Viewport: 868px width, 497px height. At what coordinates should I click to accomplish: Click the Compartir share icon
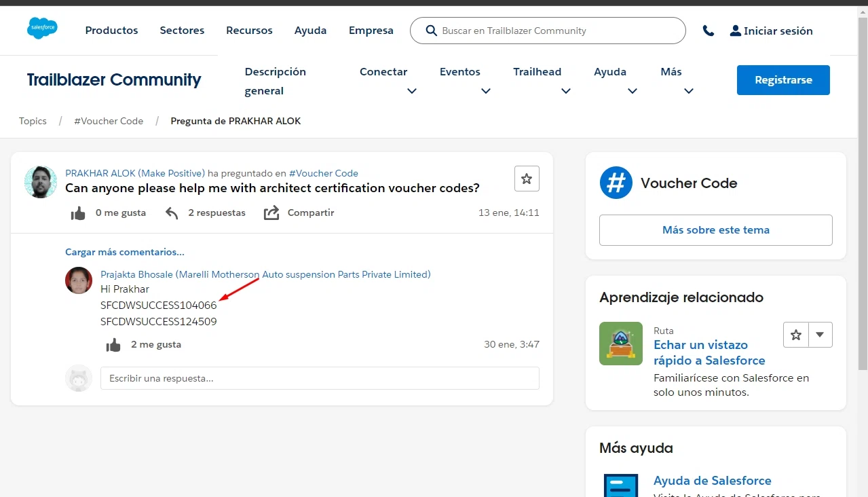tap(271, 213)
